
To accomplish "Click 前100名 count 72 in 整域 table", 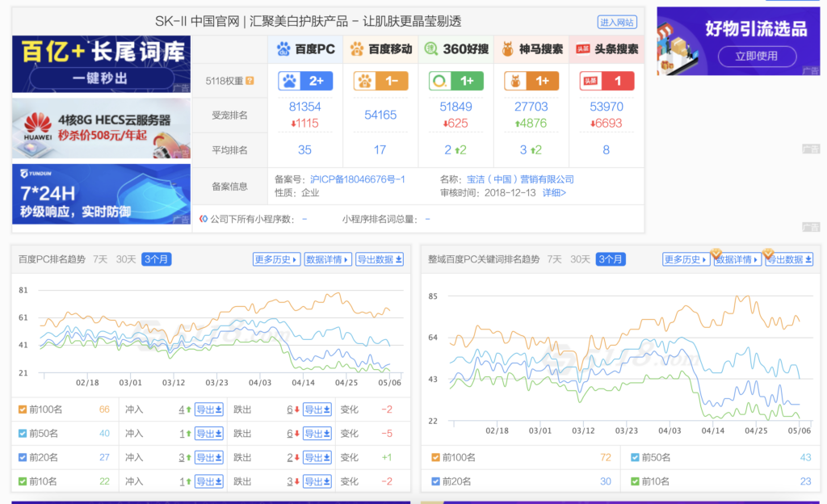I will [606, 458].
